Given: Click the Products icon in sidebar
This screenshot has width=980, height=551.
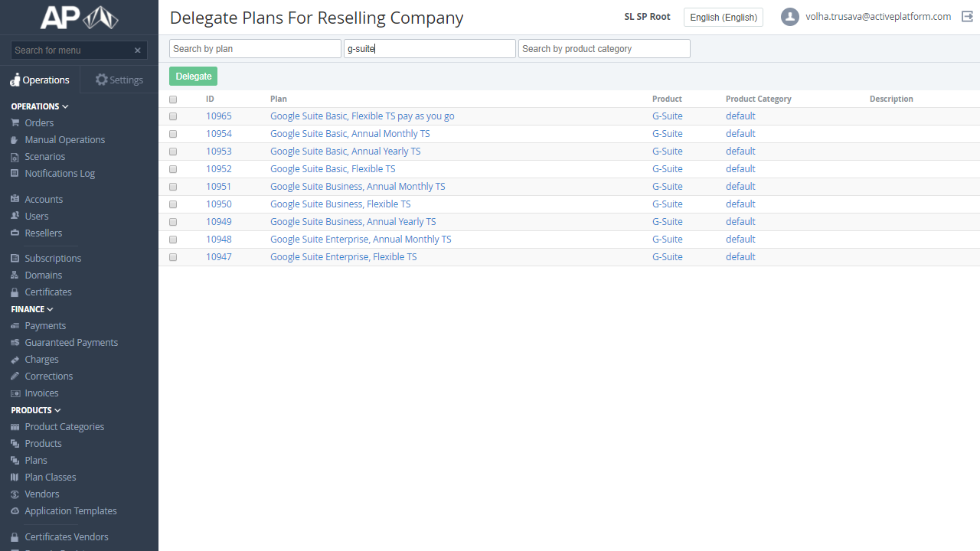Looking at the screenshot, I should click(x=15, y=443).
